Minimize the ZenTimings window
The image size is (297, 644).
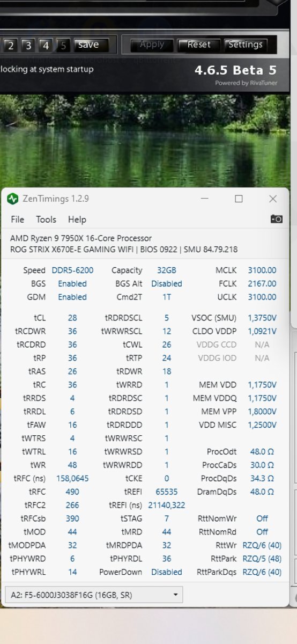205,199
